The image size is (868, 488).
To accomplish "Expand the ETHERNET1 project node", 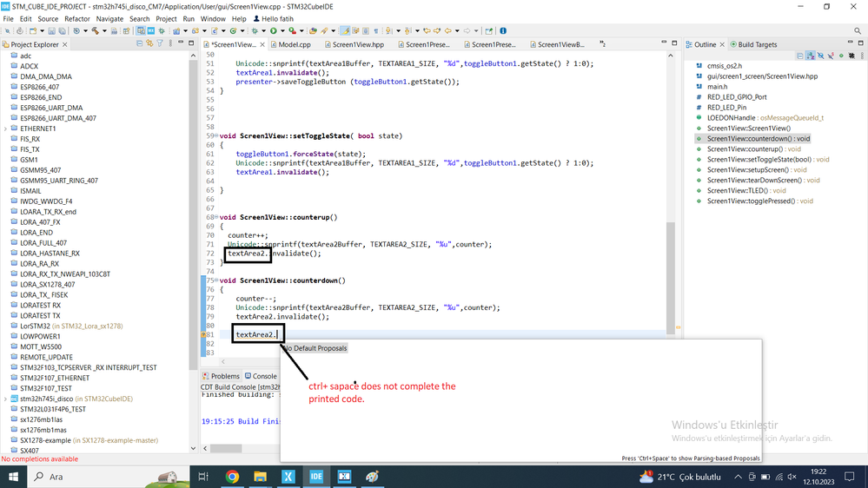I will click(5, 129).
